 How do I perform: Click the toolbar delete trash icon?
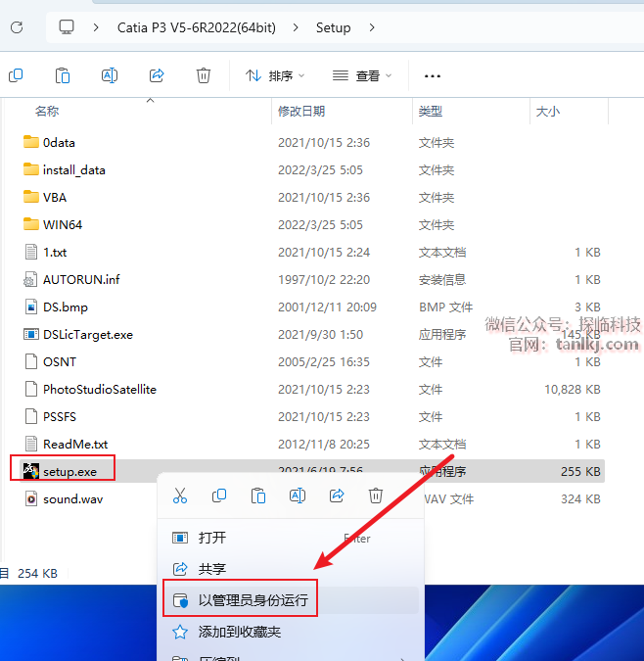[204, 75]
